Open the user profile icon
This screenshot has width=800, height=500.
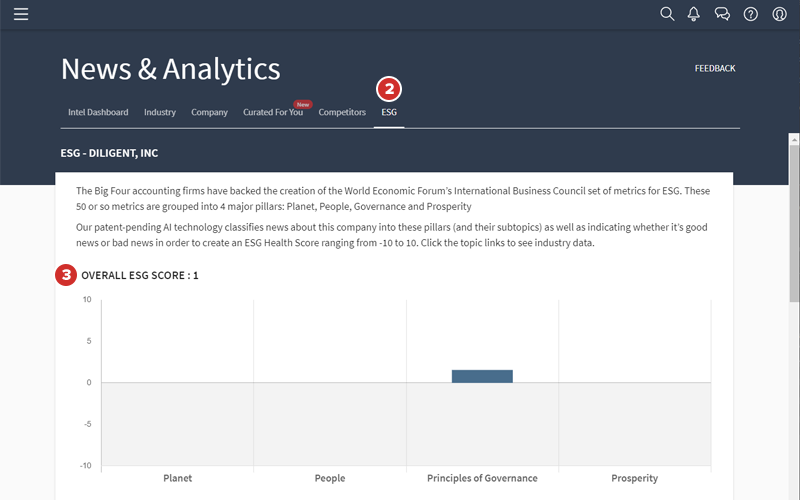[x=778, y=14]
